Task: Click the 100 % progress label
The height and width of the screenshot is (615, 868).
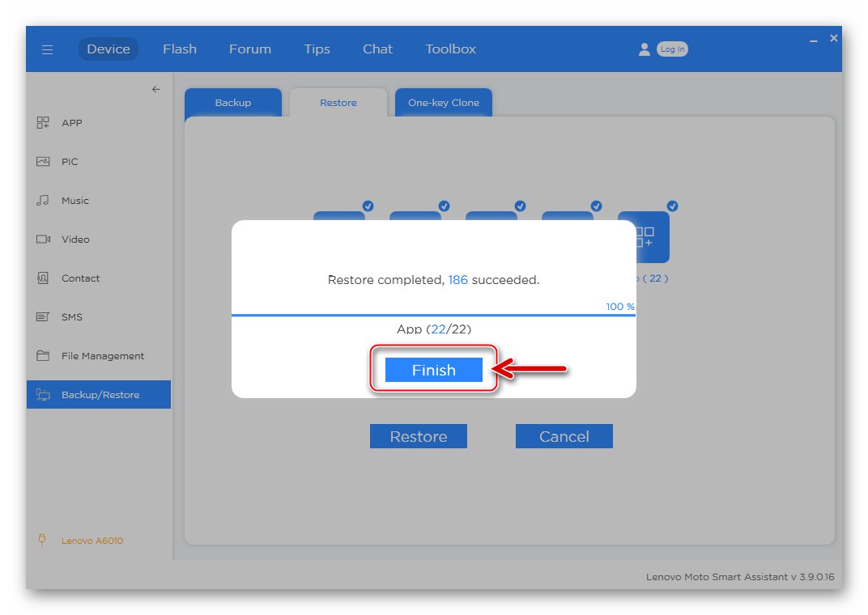Action: [x=620, y=307]
